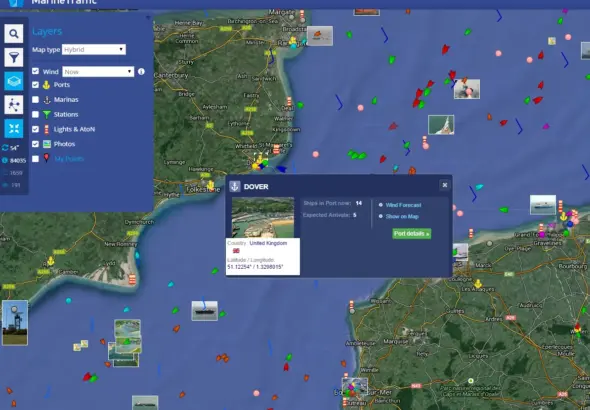This screenshot has height=410, width=590.
Task: Click the Layers panel heading
Action: [x=47, y=31]
